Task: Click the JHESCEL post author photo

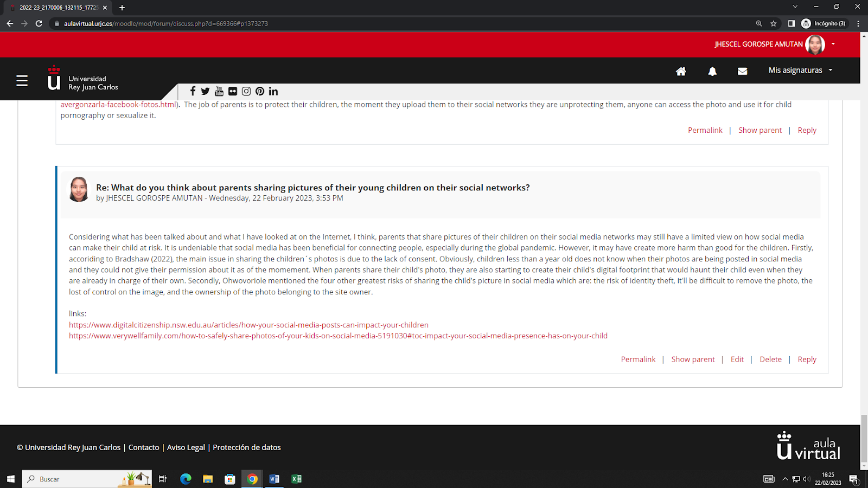Action: pyautogui.click(x=79, y=189)
